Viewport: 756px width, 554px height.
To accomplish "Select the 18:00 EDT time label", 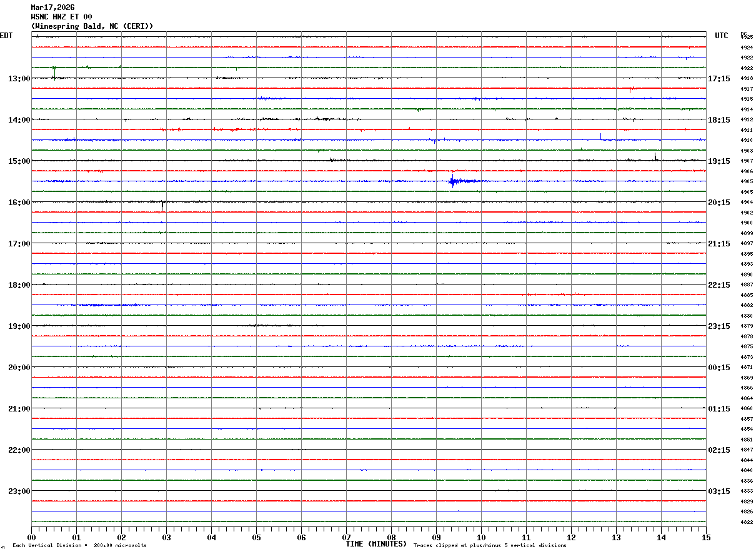I will click(x=19, y=285).
